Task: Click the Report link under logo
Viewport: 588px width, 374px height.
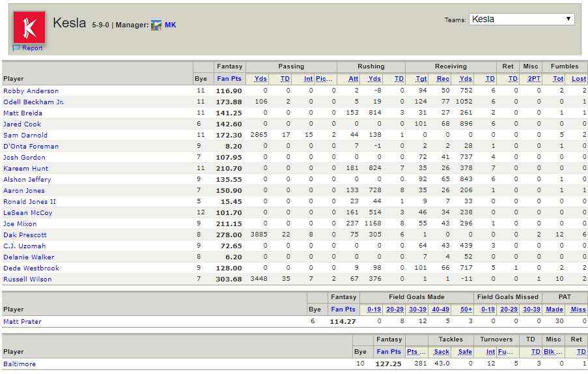Action: (x=33, y=48)
